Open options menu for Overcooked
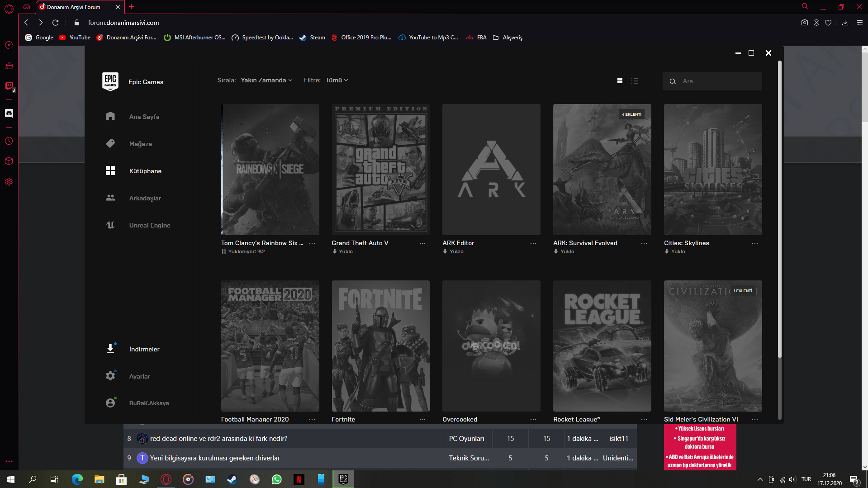This screenshot has width=868, height=488. tap(533, 420)
